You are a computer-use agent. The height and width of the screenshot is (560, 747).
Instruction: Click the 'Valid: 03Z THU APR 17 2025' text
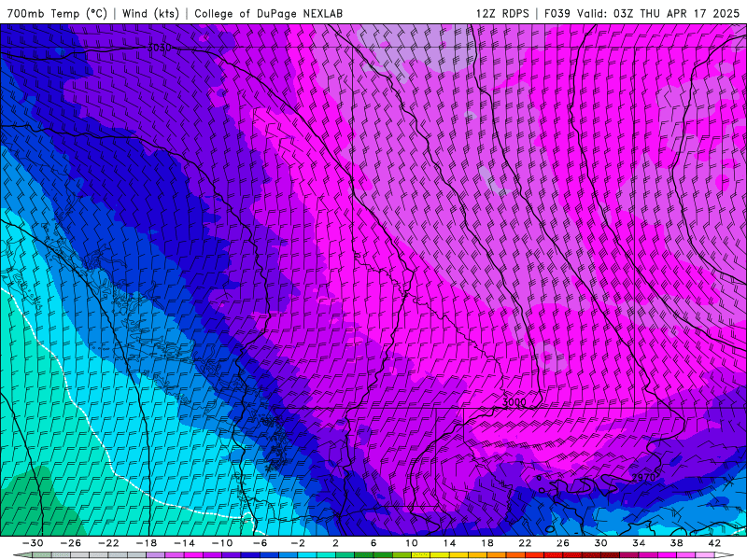click(658, 13)
